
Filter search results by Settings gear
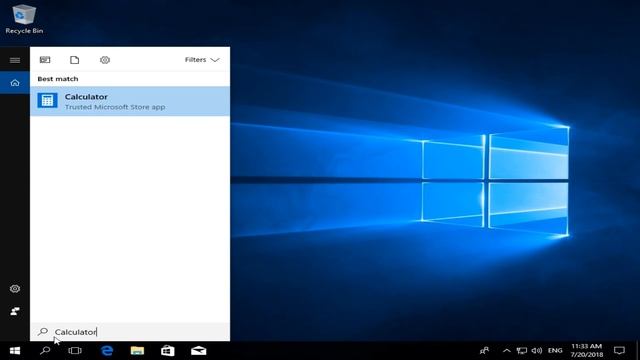[105, 60]
